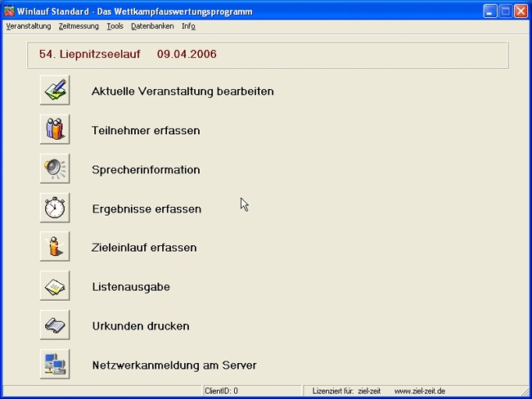The width and height of the screenshot is (532, 399).
Task: Click the ClientID status bar field
Action: point(252,391)
